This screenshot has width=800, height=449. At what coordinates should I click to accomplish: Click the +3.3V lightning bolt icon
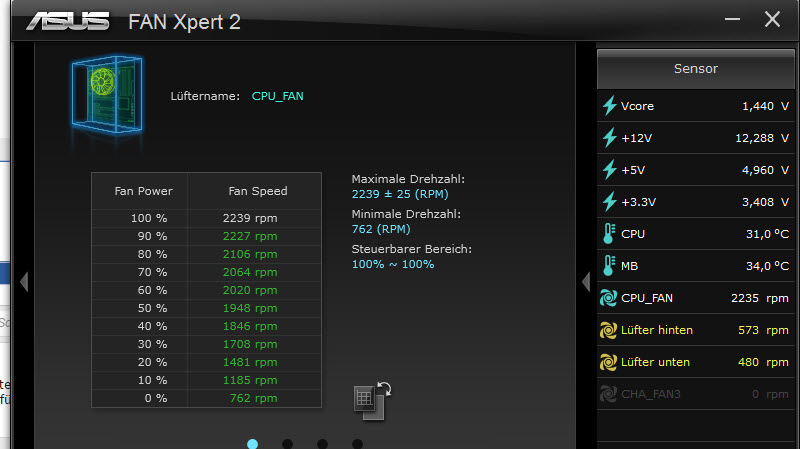pyautogui.click(x=609, y=202)
